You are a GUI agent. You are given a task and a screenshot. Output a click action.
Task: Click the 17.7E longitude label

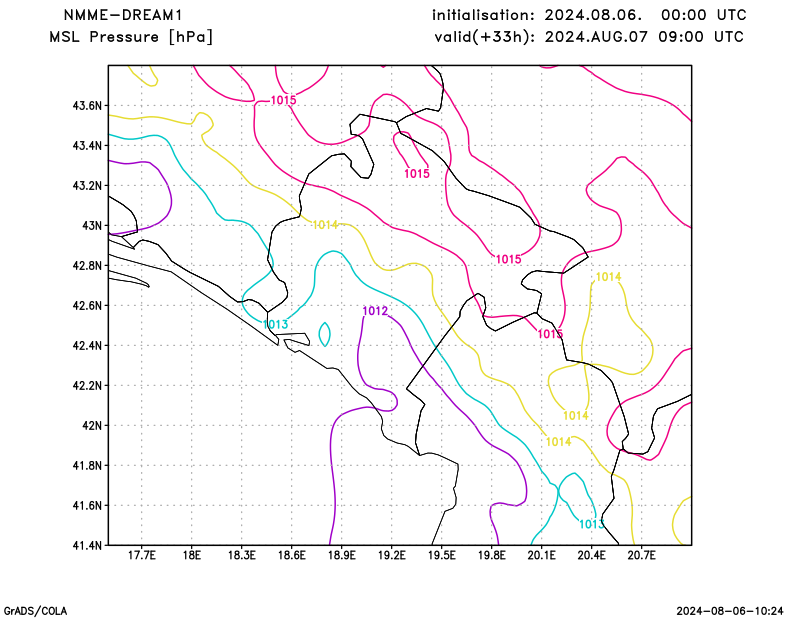142,555
